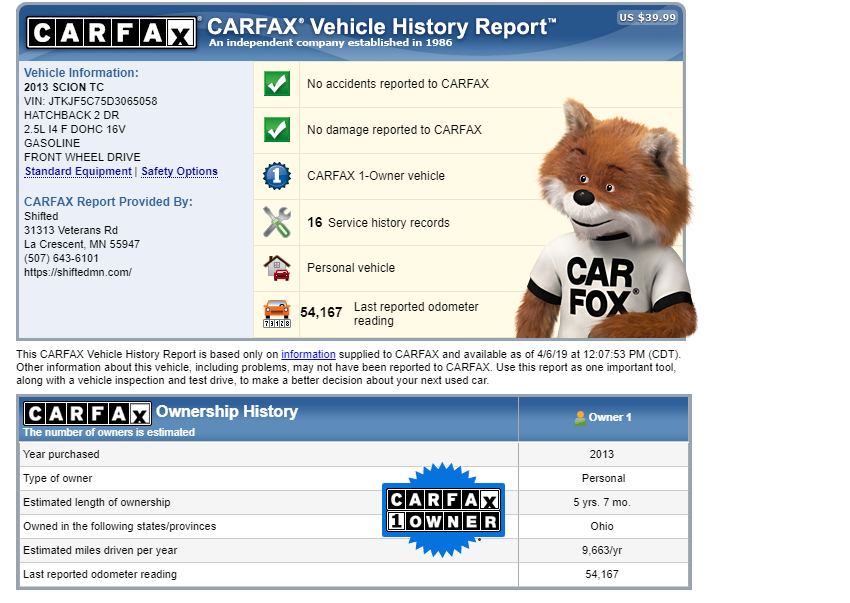The image size is (850, 603).
Task: Follow the 'information' hyperlink in the disclaimer
Action: click(308, 354)
